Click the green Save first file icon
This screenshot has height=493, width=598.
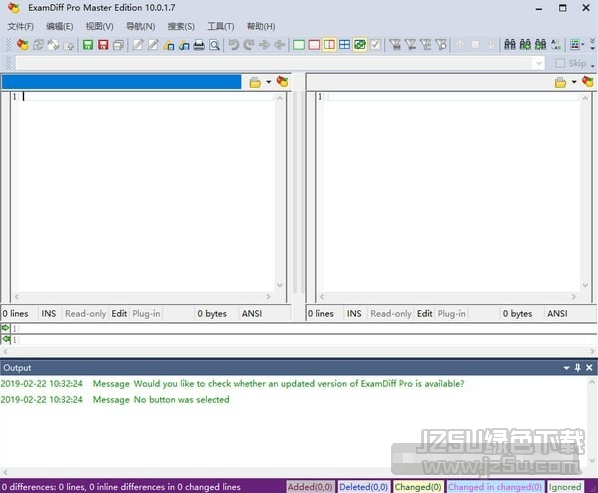click(x=88, y=45)
